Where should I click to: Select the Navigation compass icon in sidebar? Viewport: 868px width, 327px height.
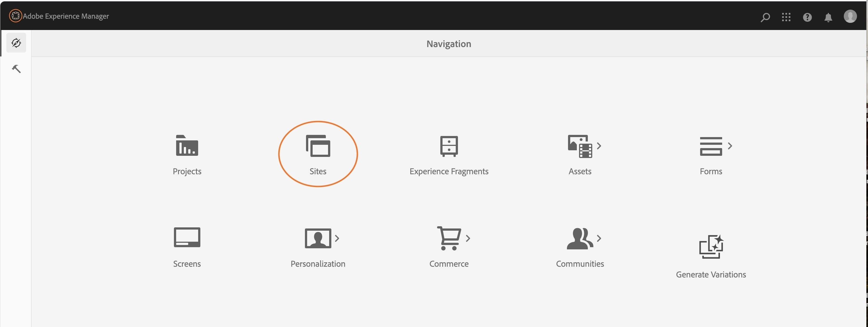coord(16,43)
